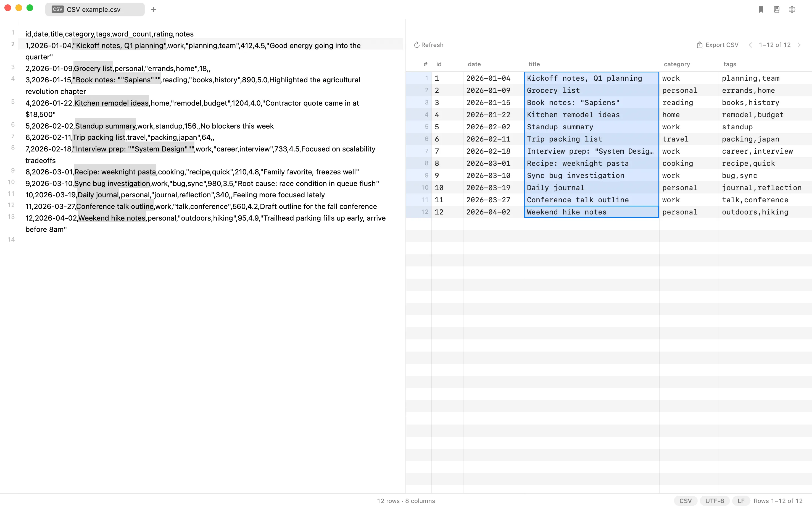Go to the next page of rows
The height and width of the screenshot is (508, 812).
click(x=799, y=45)
